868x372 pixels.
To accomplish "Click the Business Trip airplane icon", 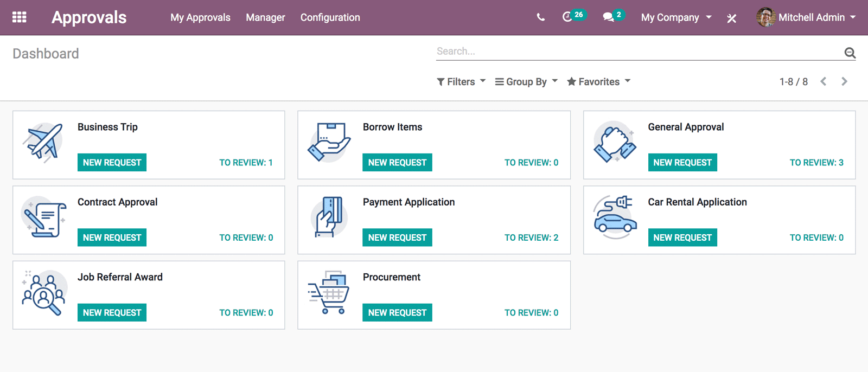I will pyautogui.click(x=44, y=143).
